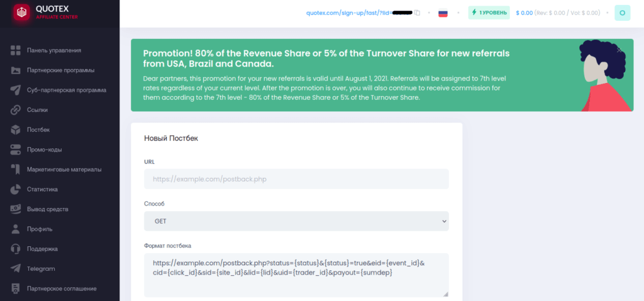Click the Формат постбека text area
This screenshot has width=644, height=301.
296,275
